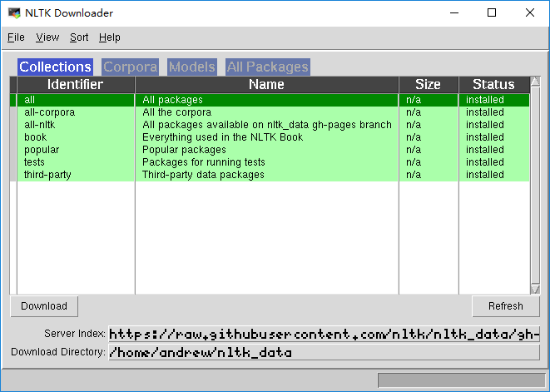Screen dimensions: 550x392
Task: Switch to the Models tab
Action: (192, 67)
